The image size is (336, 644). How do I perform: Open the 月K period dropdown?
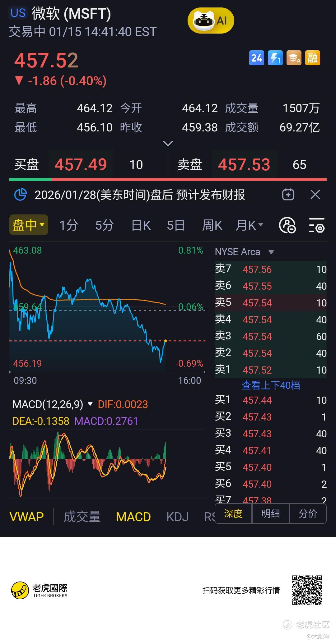pyautogui.click(x=249, y=225)
